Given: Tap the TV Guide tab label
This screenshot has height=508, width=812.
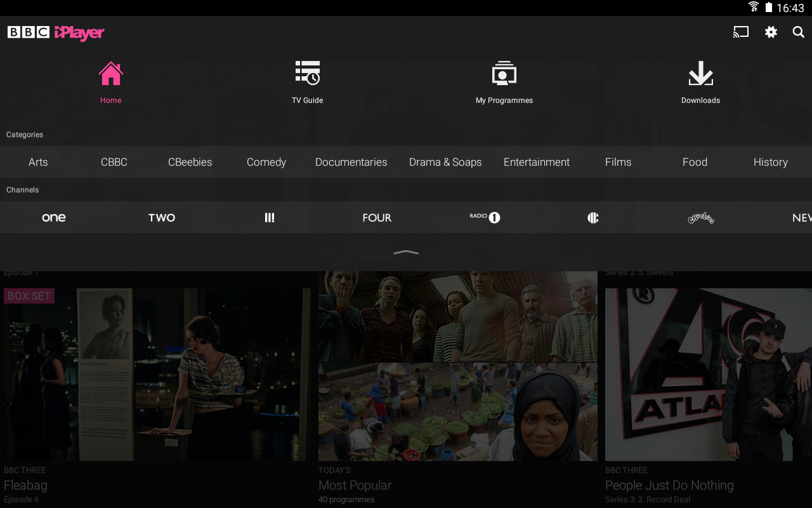Looking at the screenshot, I should pyautogui.click(x=308, y=100).
